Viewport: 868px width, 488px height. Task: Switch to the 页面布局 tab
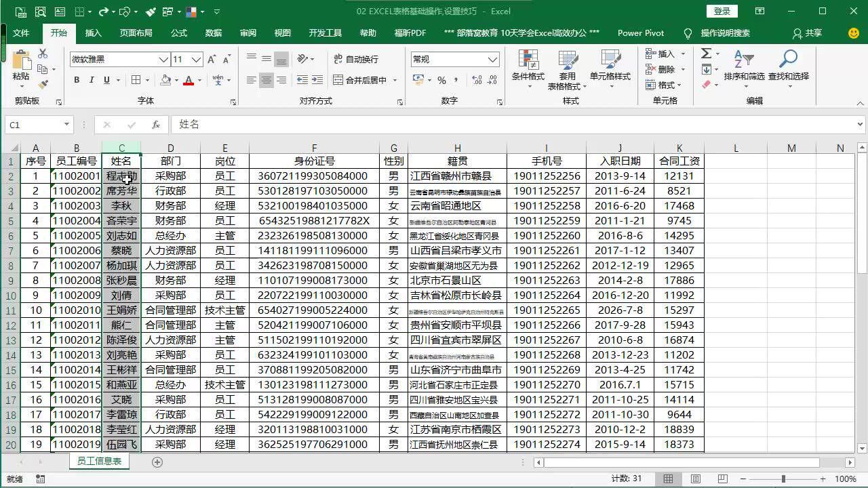(136, 33)
